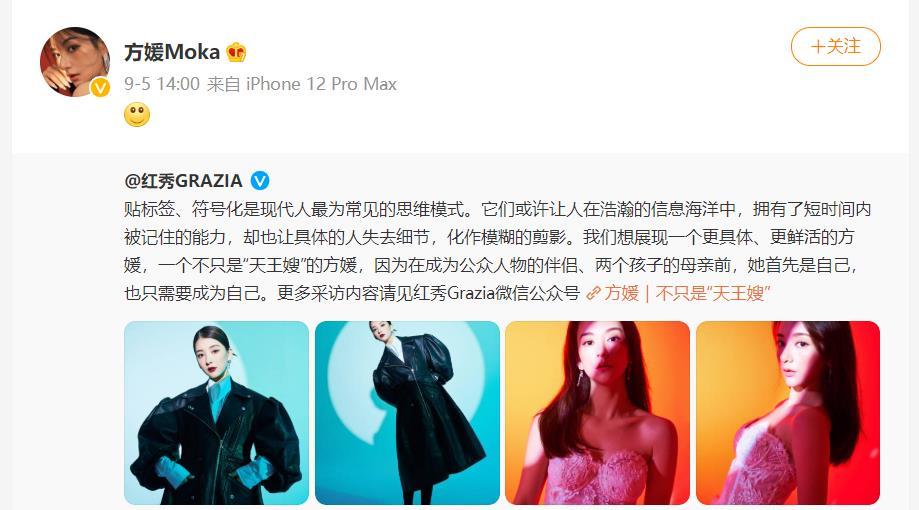Open 方媛Moka's profile avatar

tap(74, 62)
